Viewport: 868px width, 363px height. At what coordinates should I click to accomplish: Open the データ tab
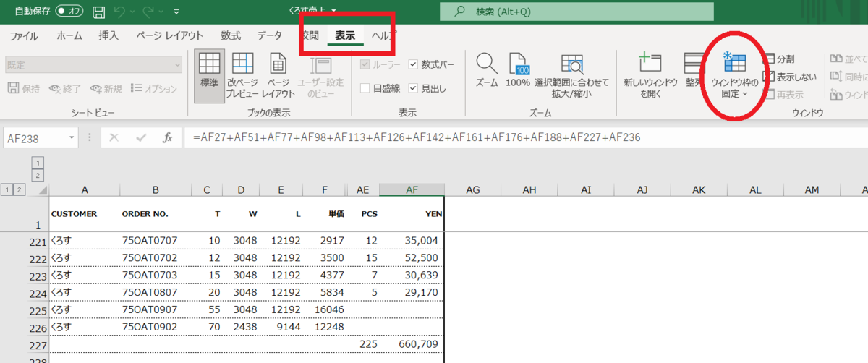[270, 35]
